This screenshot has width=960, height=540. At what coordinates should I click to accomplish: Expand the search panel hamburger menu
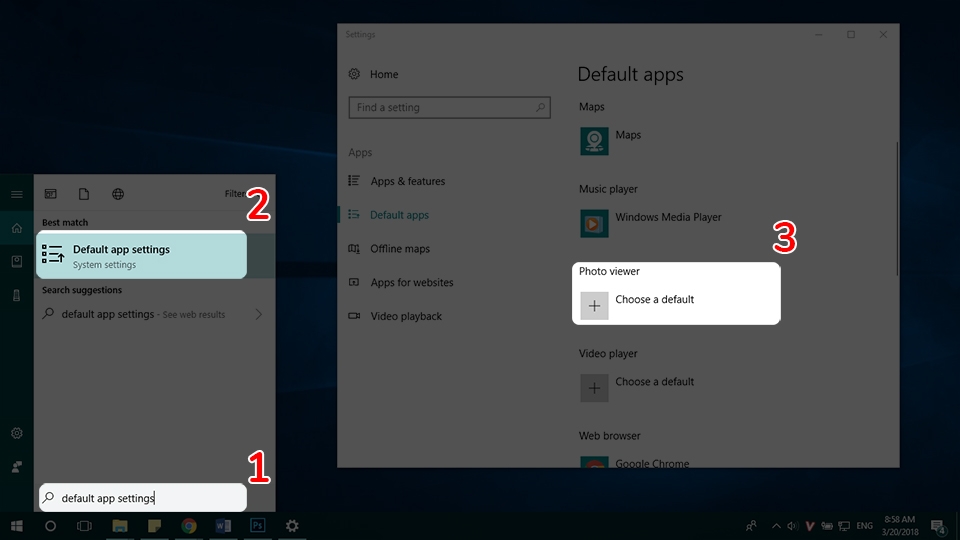point(17,194)
